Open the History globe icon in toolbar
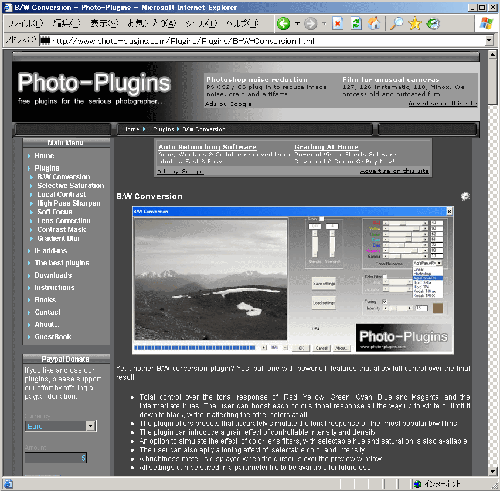This screenshot has height=491, width=500. coord(433,24)
